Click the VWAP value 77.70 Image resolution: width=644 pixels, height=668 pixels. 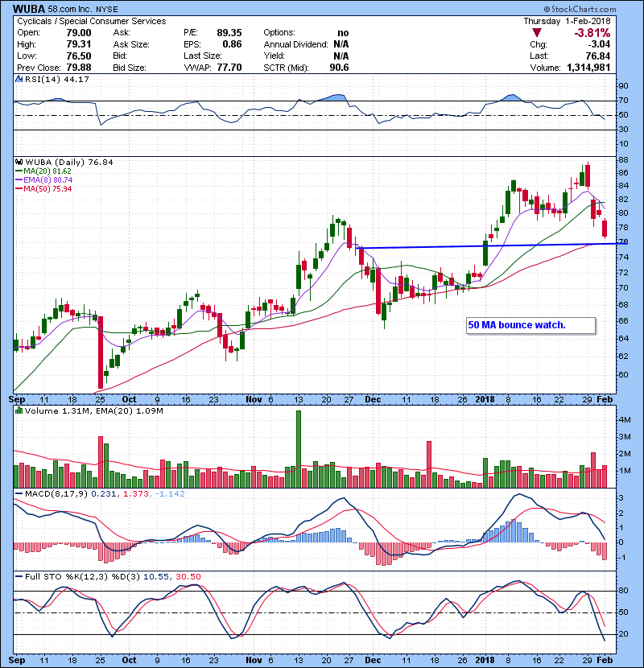coord(229,68)
